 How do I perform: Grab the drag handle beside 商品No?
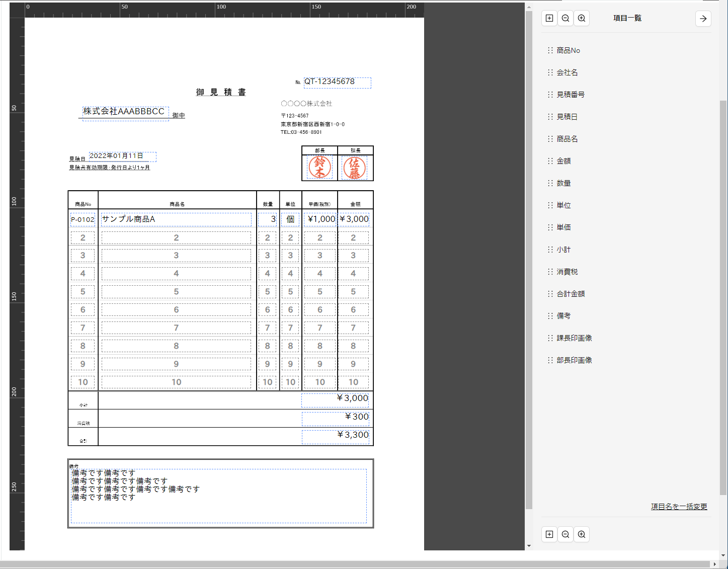(x=550, y=50)
